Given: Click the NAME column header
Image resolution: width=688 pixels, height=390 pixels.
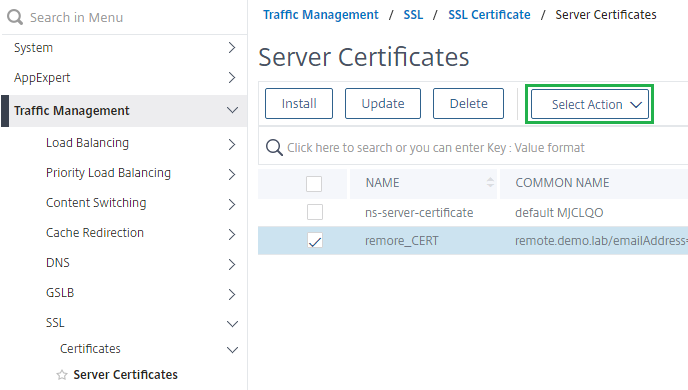Looking at the screenshot, I should pyautogui.click(x=383, y=183).
